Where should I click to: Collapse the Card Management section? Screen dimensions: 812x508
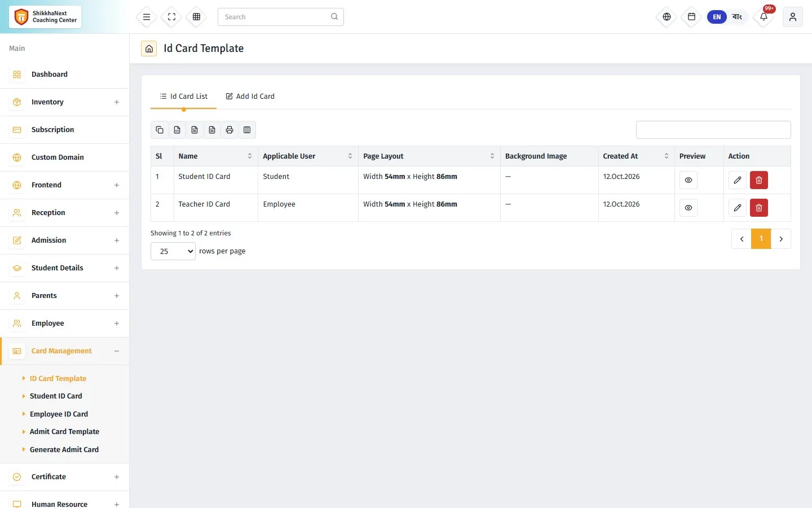click(65, 351)
